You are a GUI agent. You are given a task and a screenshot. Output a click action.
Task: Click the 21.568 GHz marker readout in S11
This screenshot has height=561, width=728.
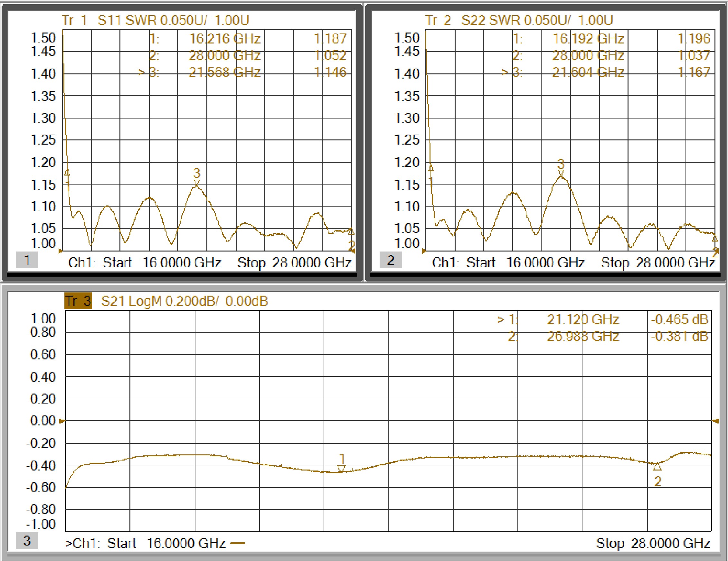tap(224, 72)
